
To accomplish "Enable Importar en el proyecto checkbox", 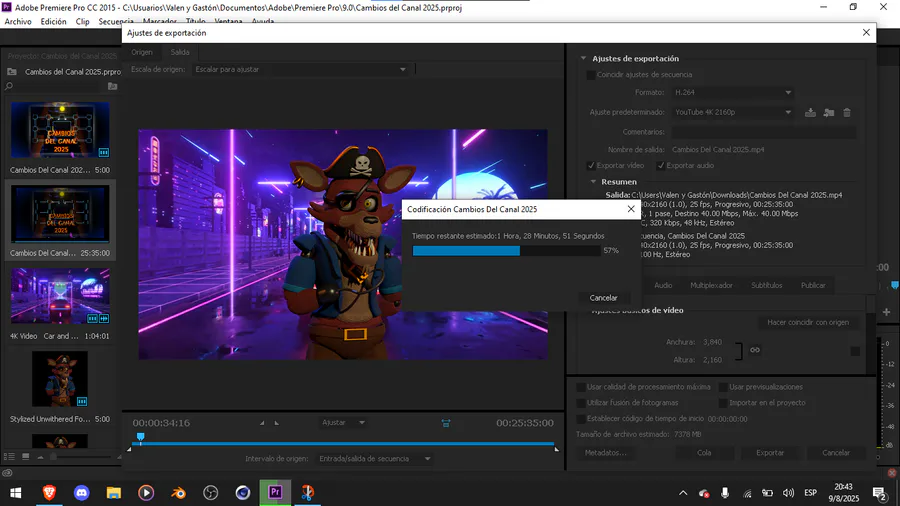I will (723, 403).
